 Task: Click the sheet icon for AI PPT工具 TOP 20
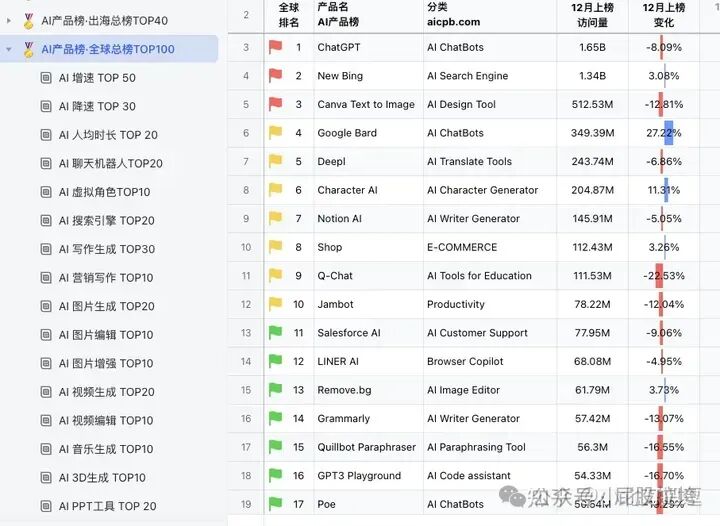coord(46,506)
